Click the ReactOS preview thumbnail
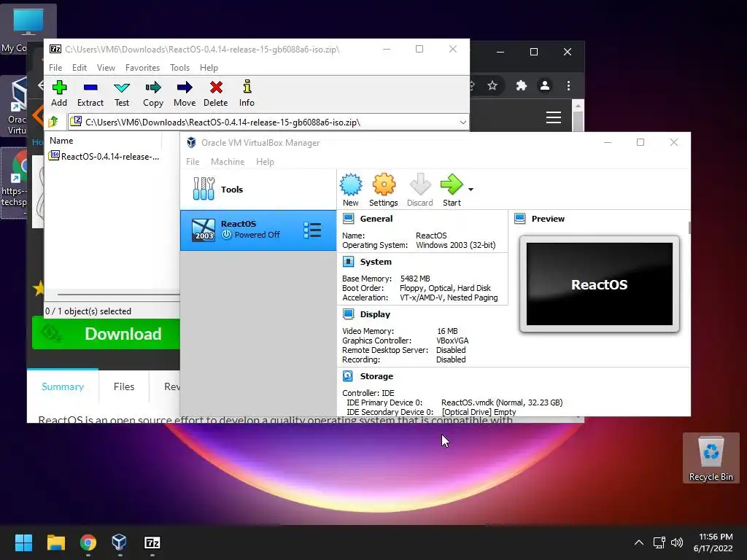 600,284
